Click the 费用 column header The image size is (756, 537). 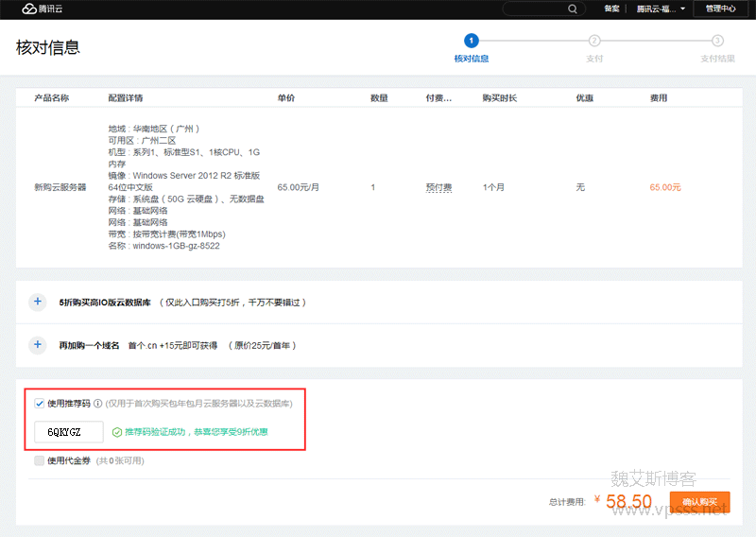(x=659, y=98)
